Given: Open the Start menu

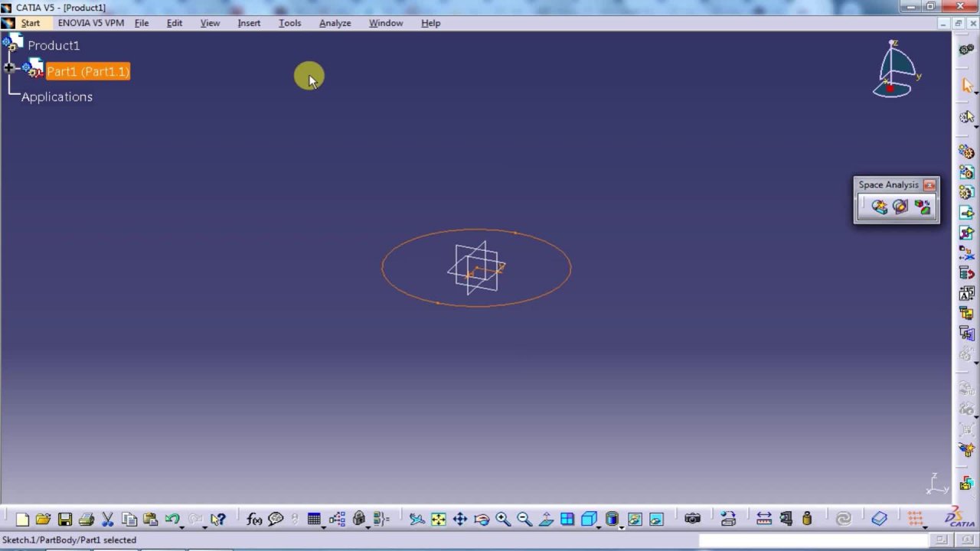Looking at the screenshot, I should pos(30,23).
